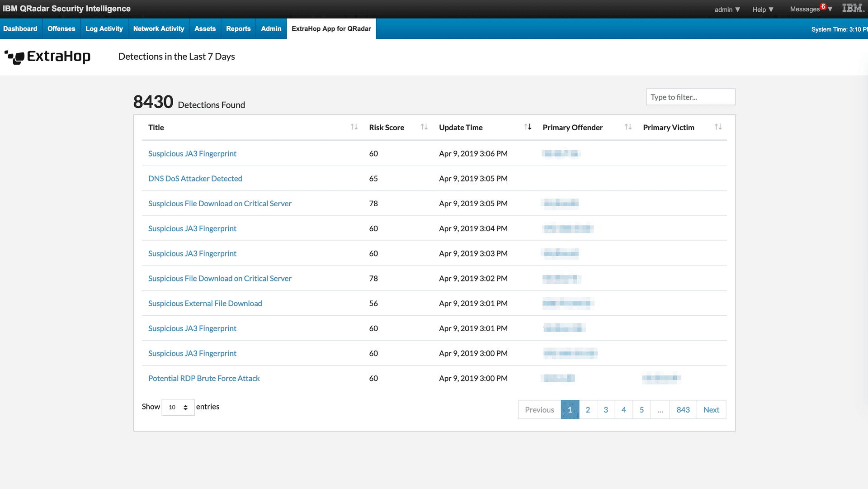Click the Apr 9, 2019 3:02 PM cell
Viewport: 868px width, 489px height.
tap(473, 278)
